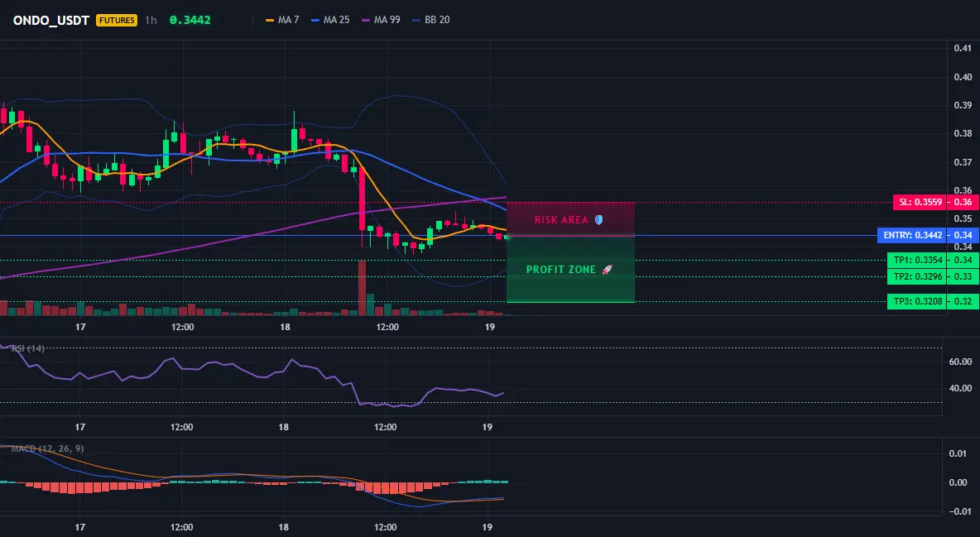Viewport: 980px width, 537px height.
Task: Select the SL: 0.3559 price label
Action: (x=920, y=202)
